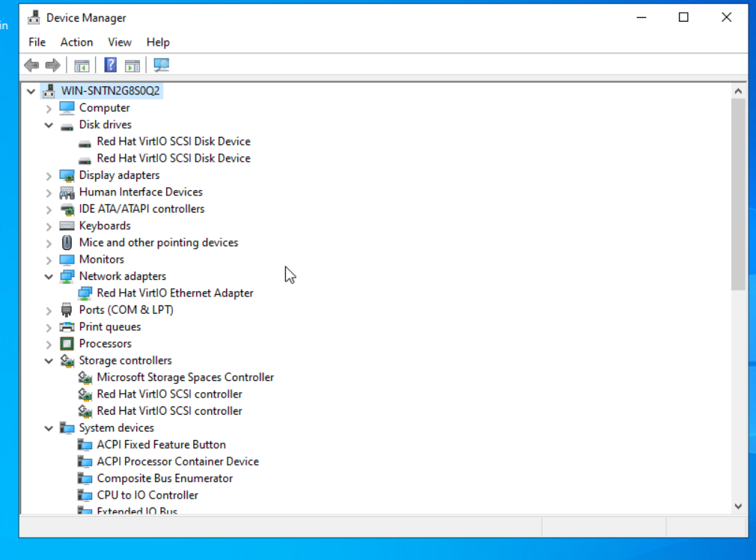Minimize the Device Manager window
Screen dimensions: 756x560
tap(641, 18)
